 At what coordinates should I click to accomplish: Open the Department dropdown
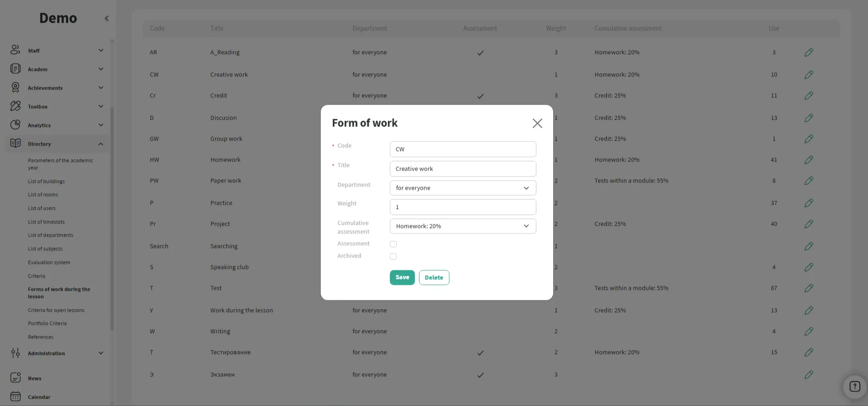tap(462, 188)
